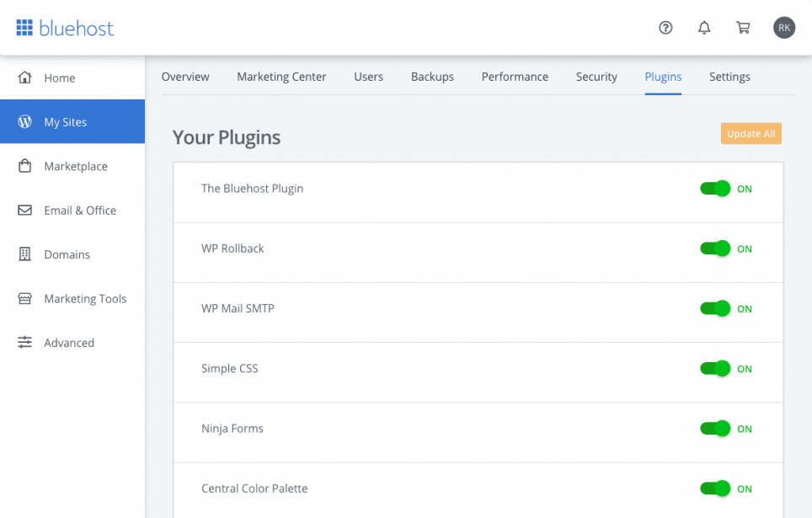Image resolution: width=812 pixels, height=518 pixels.
Task: Click the RK user avatar
Action: pyautogui.click(x=783, y=28)
